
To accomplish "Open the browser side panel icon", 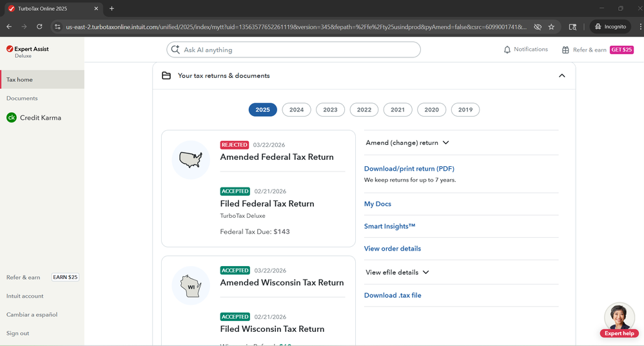I will tap(572, 26).
